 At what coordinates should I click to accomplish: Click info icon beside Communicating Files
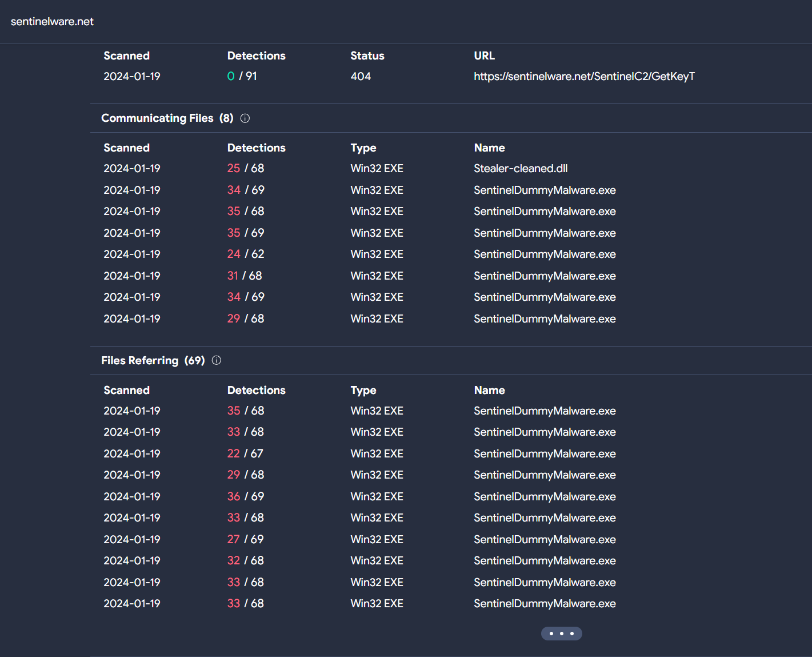(245, 118)
